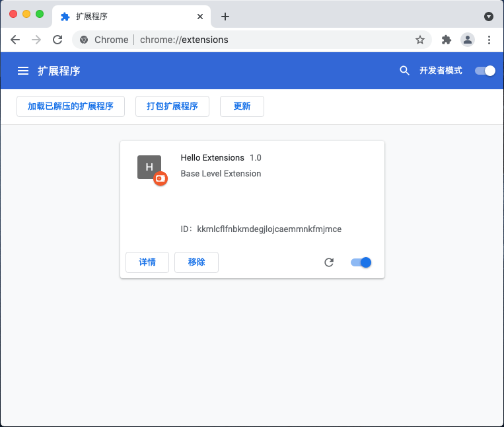Click the Chrome site info icon
Screen dimensions: 504x427
click(84, 40)
